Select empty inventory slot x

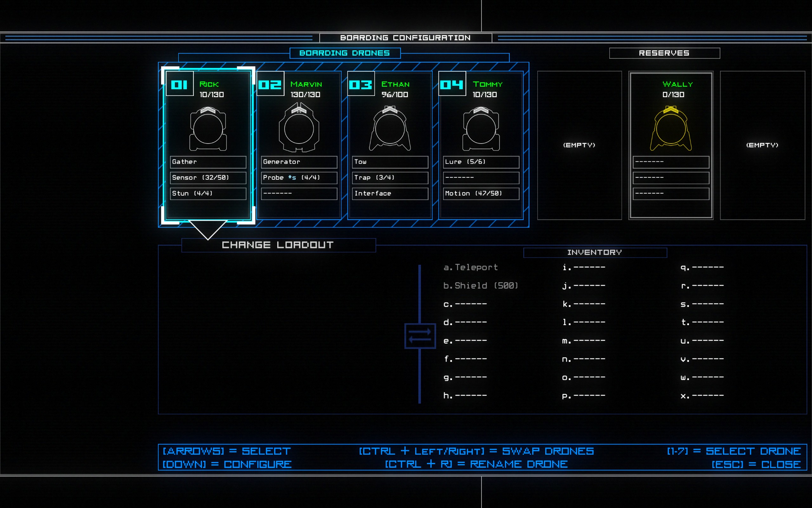click(702, 396)
